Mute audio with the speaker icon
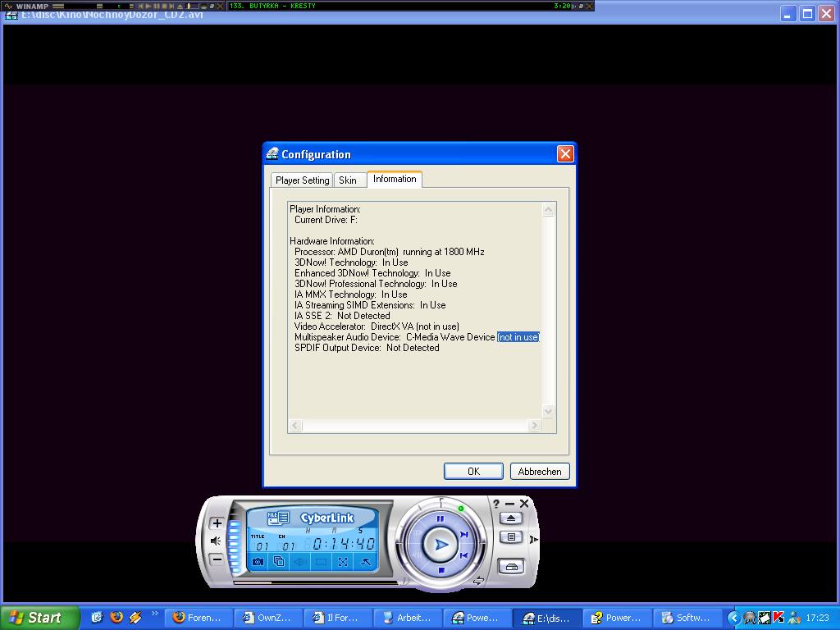This screenshot has height=630, width=840. pyautogui.click(x=217, y=541)
